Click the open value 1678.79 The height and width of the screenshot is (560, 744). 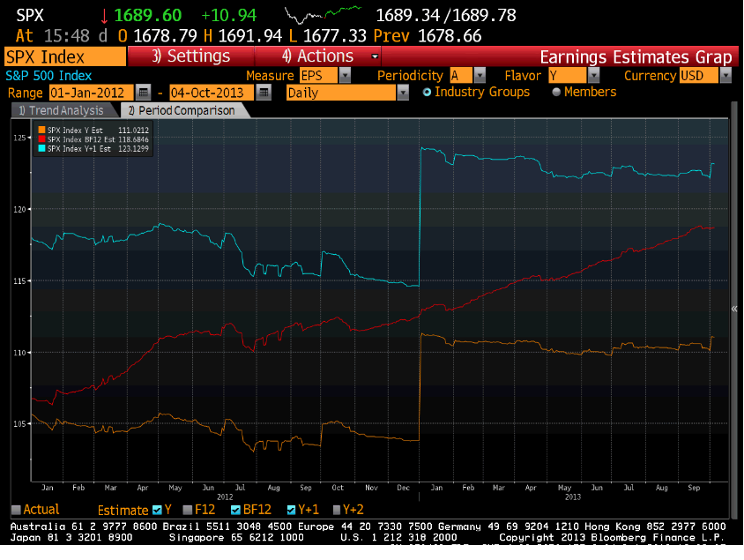165,36
